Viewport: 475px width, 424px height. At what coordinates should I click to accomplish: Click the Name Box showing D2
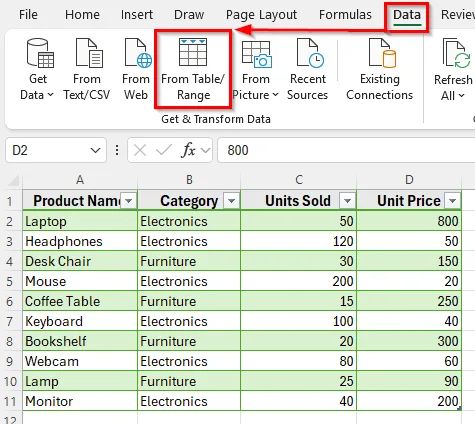(x=56, y=150)
